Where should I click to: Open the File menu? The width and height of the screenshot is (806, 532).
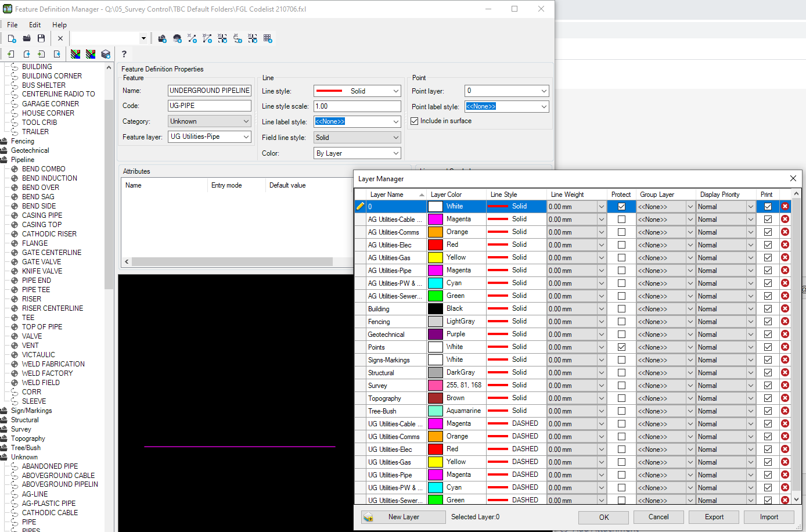point(12,24)
